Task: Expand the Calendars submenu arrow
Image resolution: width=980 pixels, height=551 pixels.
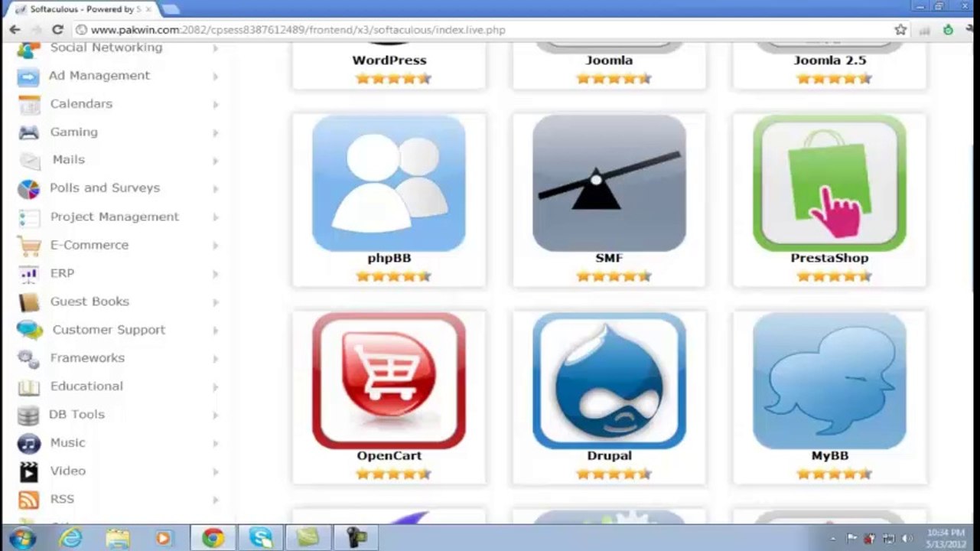Action: 215,105
